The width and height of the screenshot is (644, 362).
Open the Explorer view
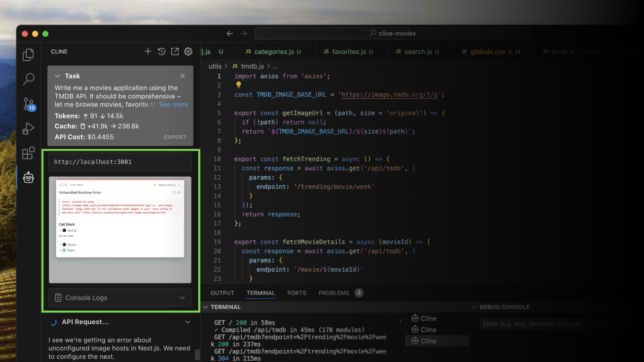coord(28,55)
